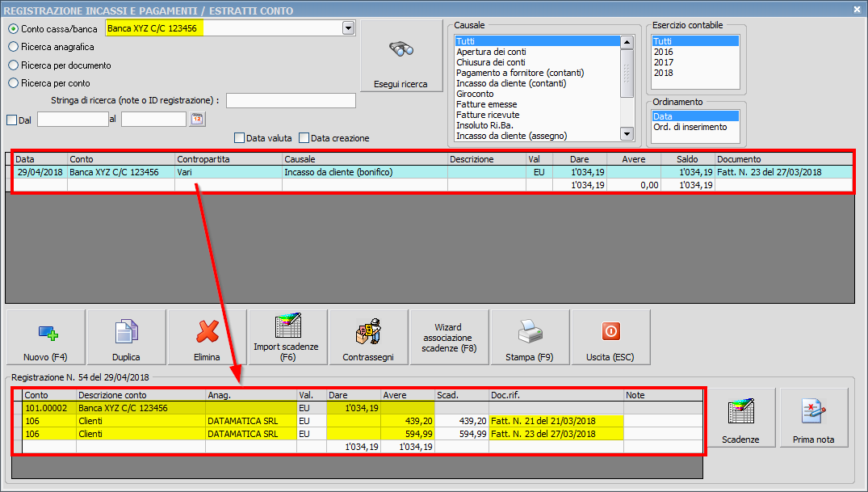Click the Saldo column header

687,159
